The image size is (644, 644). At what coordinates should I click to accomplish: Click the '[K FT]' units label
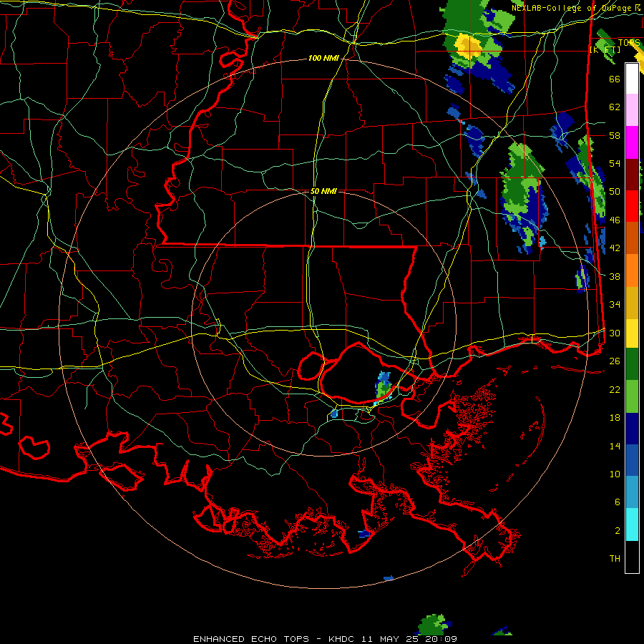[x=605, y=50]
